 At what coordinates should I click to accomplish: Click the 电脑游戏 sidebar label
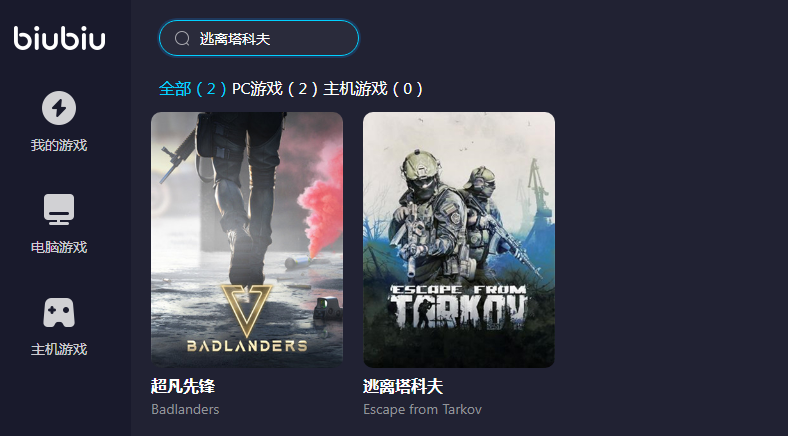(x=59, y=247)
